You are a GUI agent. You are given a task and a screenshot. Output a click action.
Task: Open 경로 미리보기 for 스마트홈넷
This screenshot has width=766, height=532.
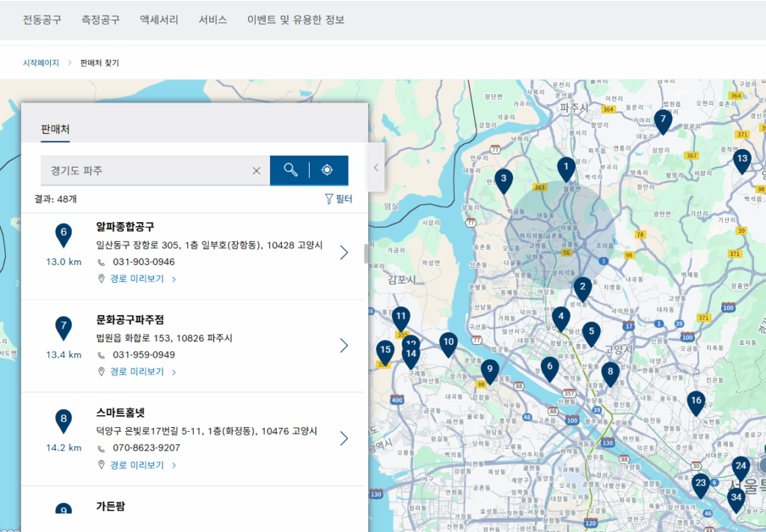(x=138, y=465)
